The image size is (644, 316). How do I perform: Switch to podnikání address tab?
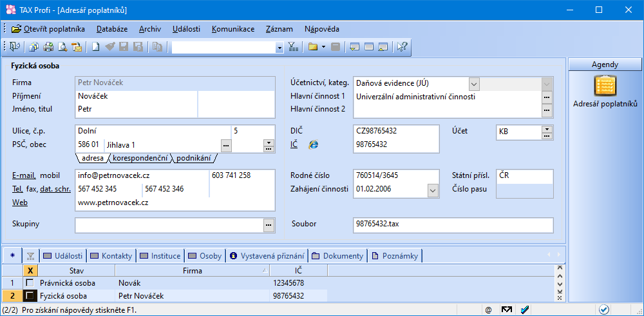coord(193,158)
